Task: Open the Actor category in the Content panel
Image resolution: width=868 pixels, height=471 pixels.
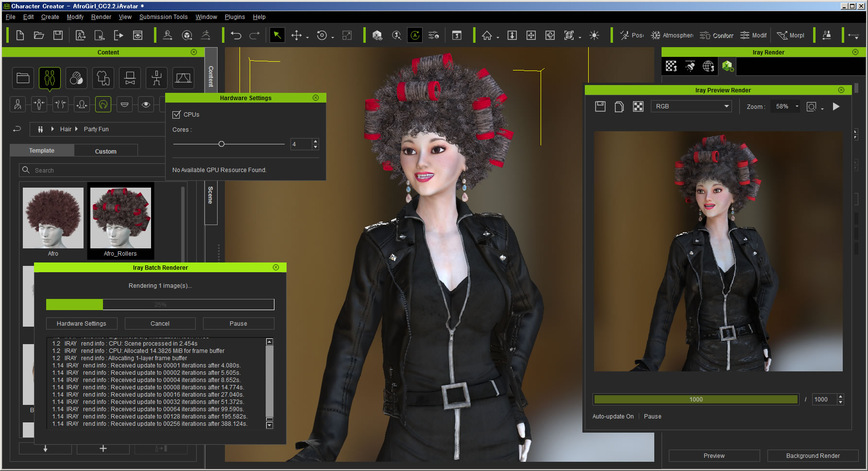Action: click(50, 78)
